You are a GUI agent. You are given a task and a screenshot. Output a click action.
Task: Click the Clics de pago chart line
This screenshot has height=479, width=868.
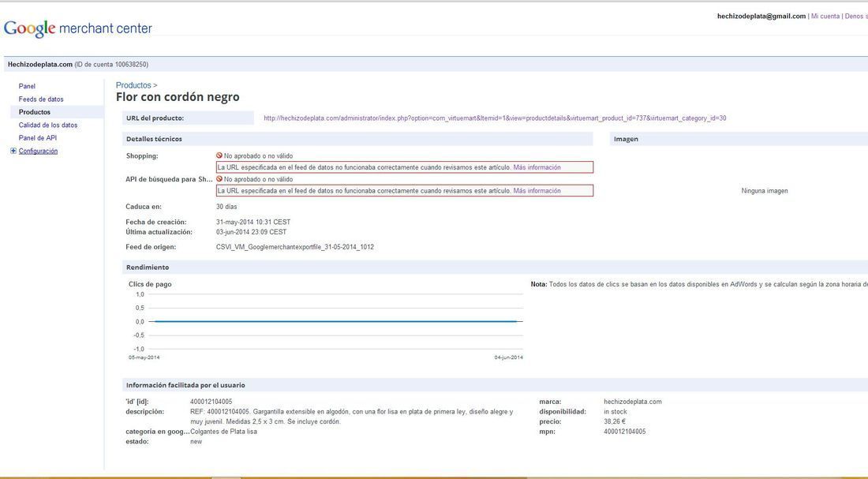(x=335, y=321)
